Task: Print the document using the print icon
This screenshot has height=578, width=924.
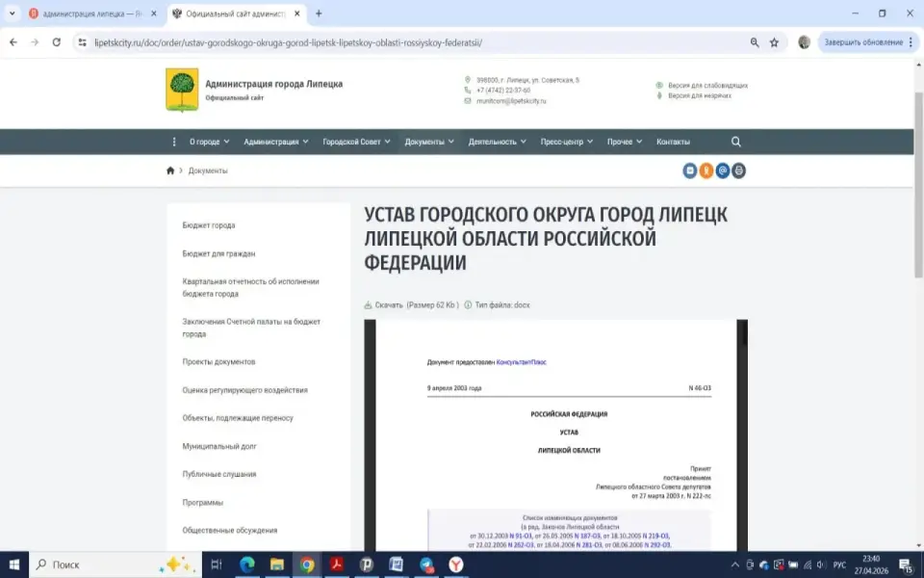Action: [x=738, y=171]
